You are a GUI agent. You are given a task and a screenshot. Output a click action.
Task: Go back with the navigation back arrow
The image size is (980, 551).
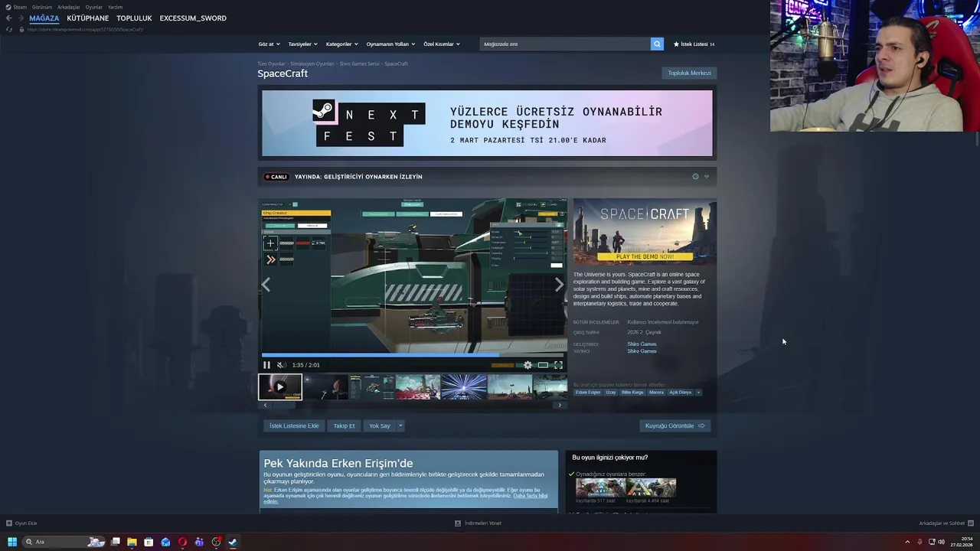(8, 18)
